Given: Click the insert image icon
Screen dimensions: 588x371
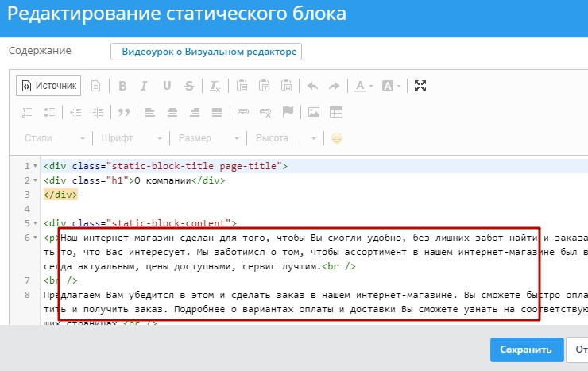Looking at the screenshot, I should pyautogui.click(x=314, y=112).
